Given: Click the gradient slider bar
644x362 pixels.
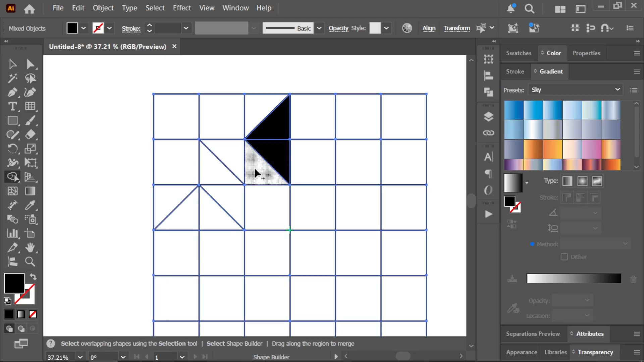Looking at the screenshot, I should [574, 279].
